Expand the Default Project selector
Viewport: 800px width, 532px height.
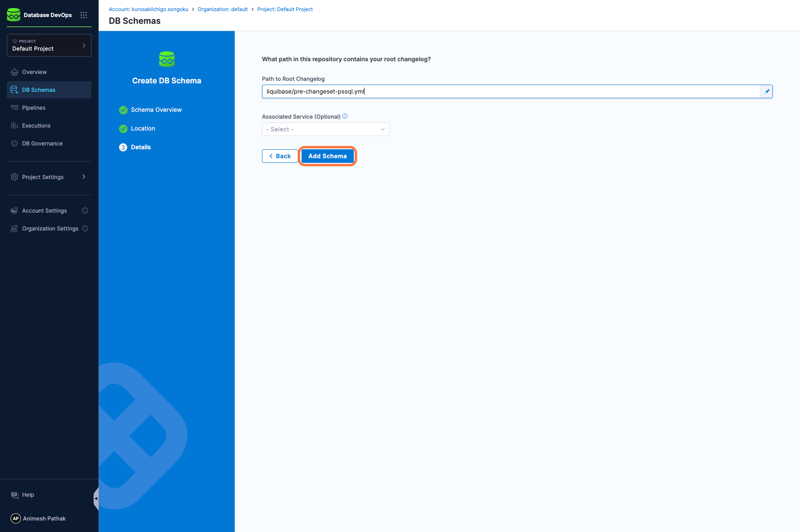pos(49,45)
